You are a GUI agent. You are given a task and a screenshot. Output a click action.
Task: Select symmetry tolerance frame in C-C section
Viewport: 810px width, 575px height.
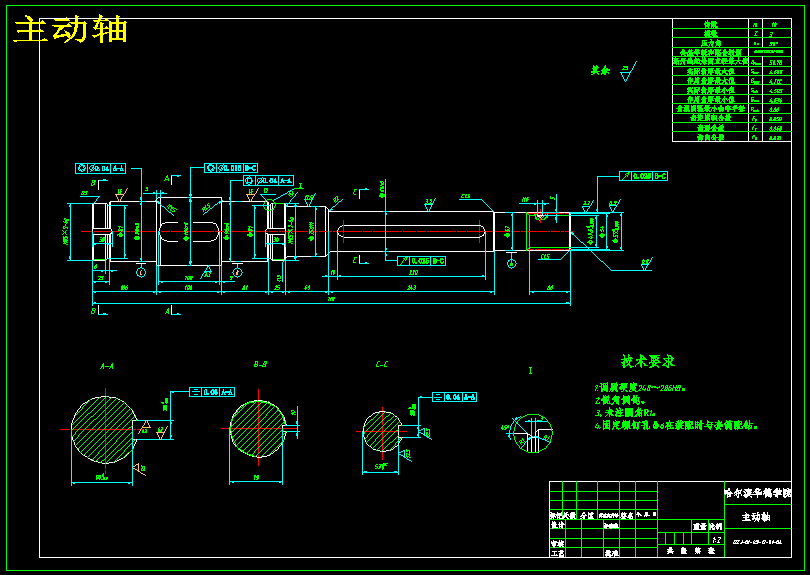455,397
